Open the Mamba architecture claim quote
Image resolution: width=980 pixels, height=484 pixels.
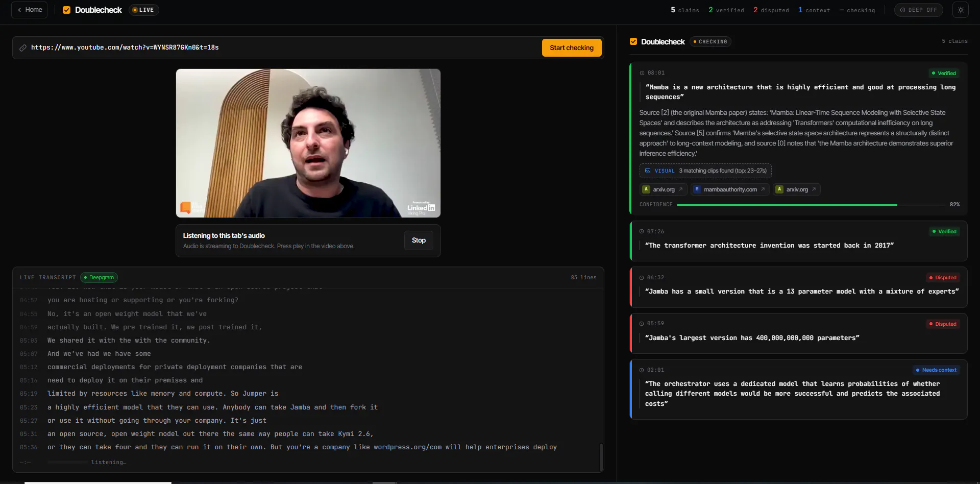point(800,92)
